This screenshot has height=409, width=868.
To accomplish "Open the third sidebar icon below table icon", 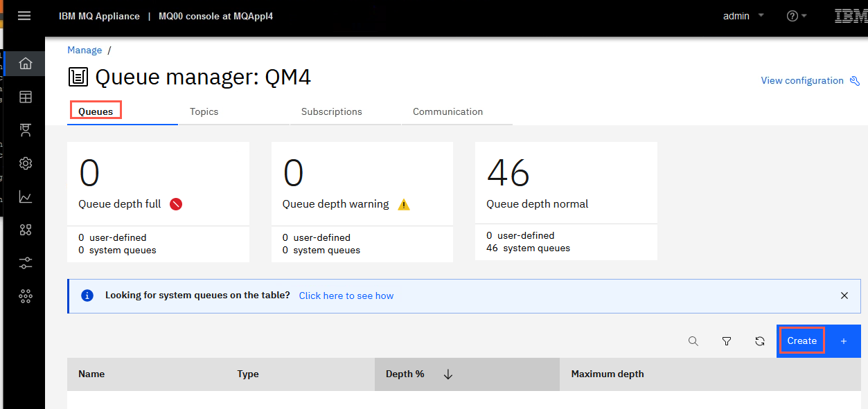I will coord(26,130).
